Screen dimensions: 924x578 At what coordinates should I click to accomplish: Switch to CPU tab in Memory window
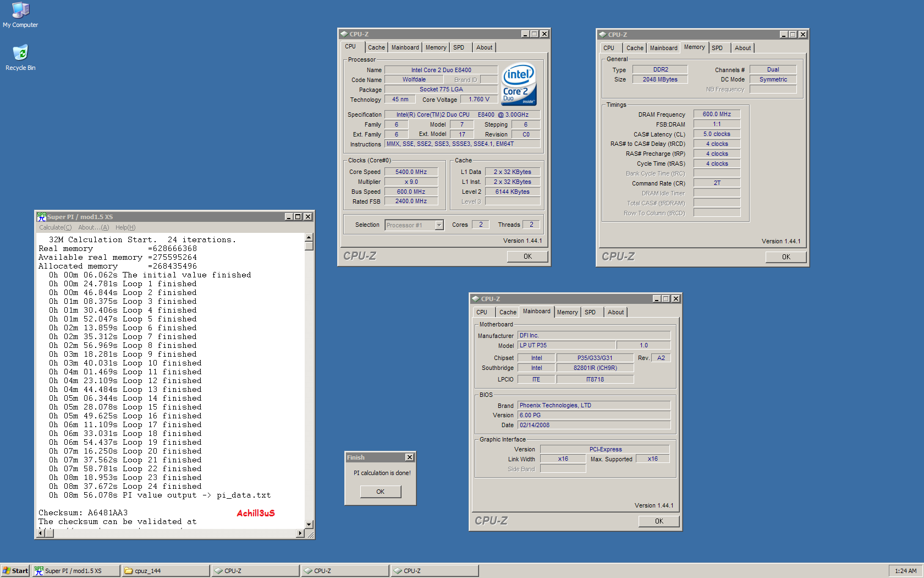click(x=609, y=48)
